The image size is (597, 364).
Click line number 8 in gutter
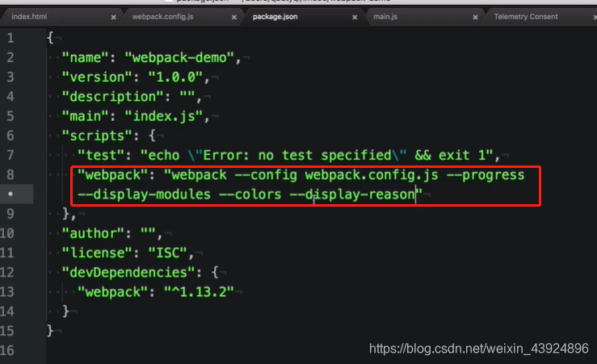(x=11, y=175)
